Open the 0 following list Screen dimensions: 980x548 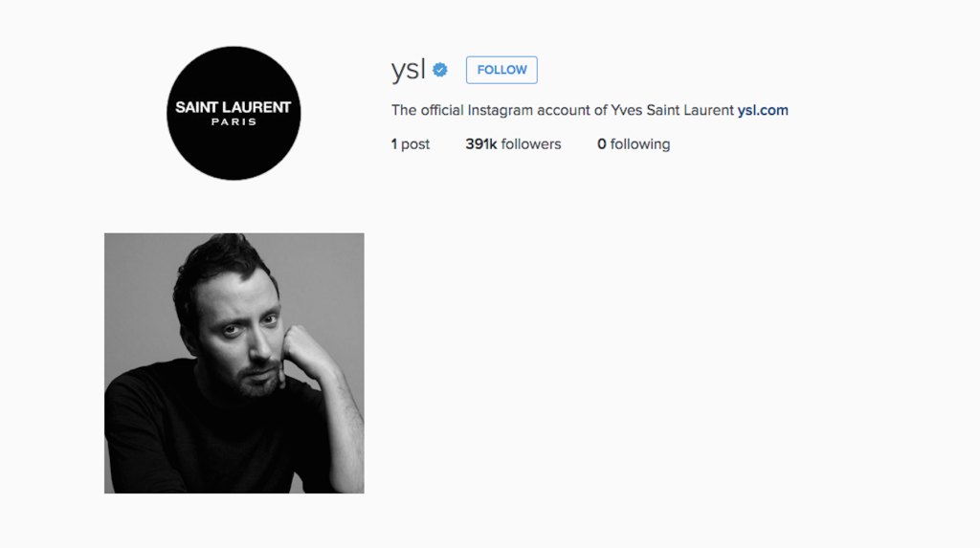[x=634, y=144]
